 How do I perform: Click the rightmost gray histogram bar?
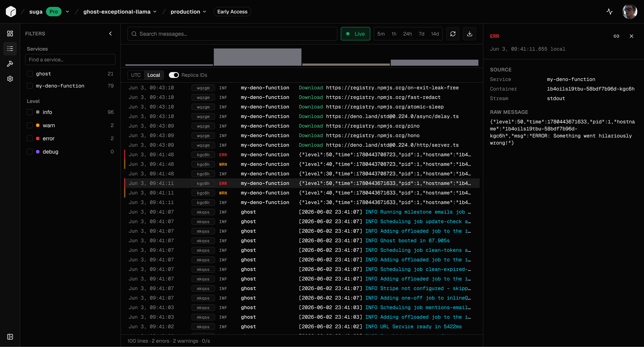tap(435, 63)
